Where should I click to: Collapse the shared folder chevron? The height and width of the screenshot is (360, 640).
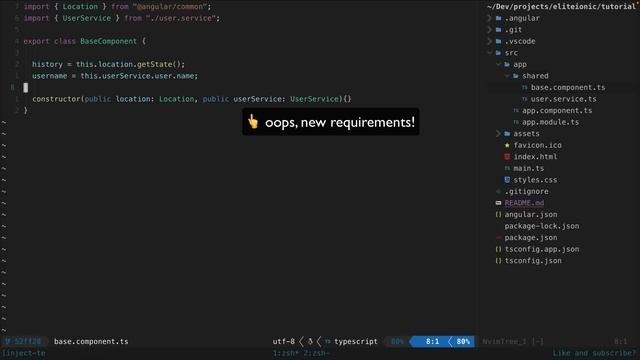tap(507, 76)
